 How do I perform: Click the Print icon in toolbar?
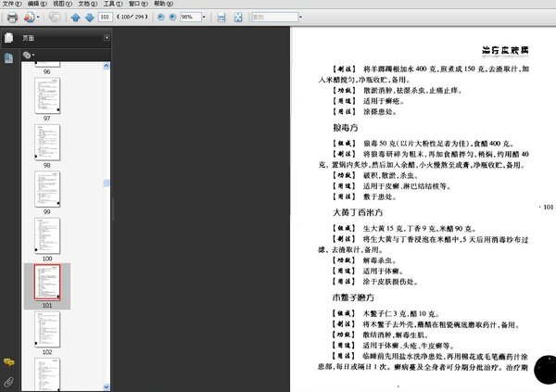click(12, 18)
